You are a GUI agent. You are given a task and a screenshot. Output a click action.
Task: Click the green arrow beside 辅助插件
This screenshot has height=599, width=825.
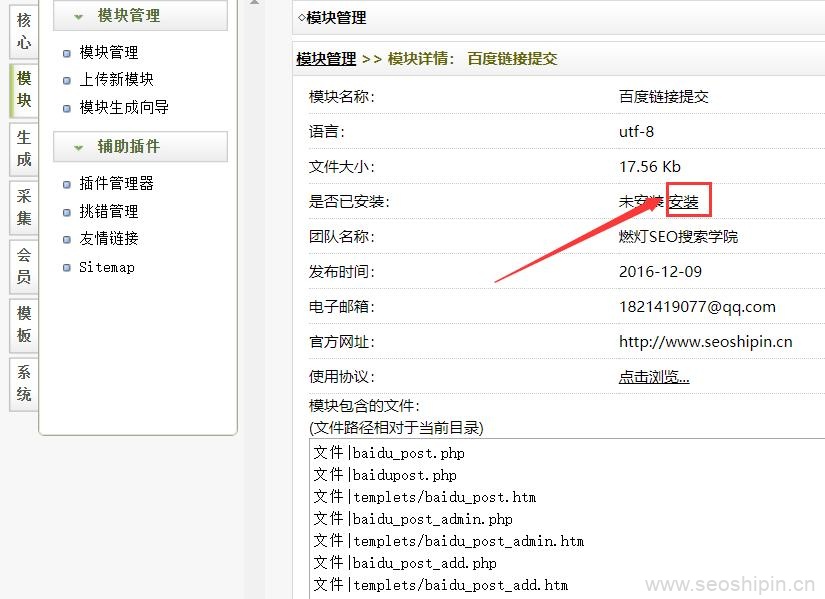point(78,147)
